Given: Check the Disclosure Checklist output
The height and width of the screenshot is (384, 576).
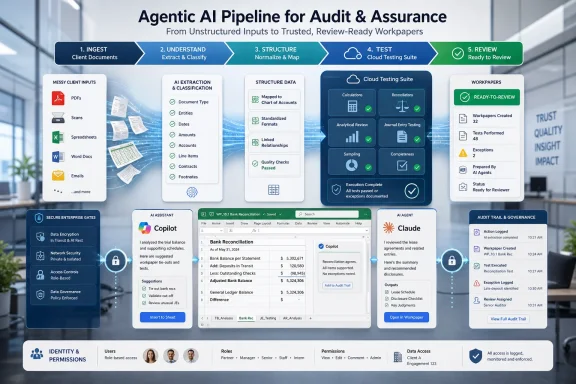Looking at the screenshot, I should click(387, 298).
